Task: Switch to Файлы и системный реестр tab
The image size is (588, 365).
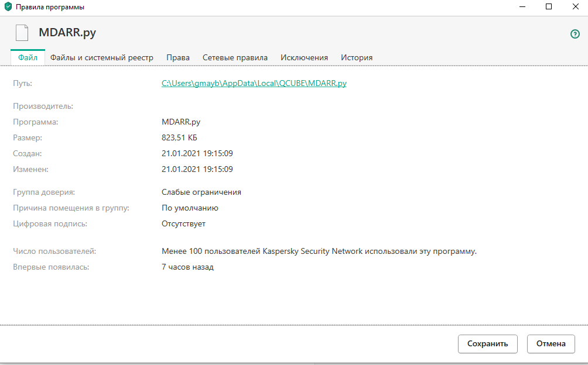Action: pos(102,57)
